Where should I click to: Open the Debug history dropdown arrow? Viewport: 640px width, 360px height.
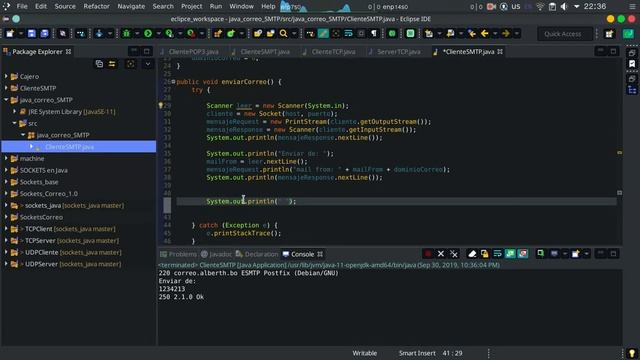(x=137, y=33)
